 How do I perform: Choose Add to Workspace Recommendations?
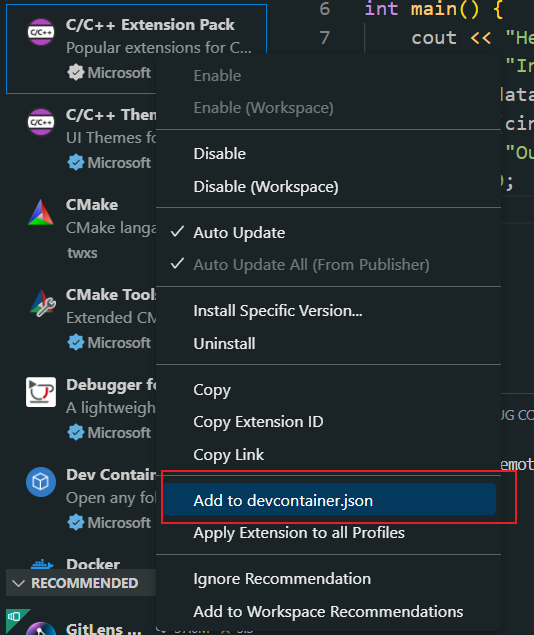coord(328,612)
